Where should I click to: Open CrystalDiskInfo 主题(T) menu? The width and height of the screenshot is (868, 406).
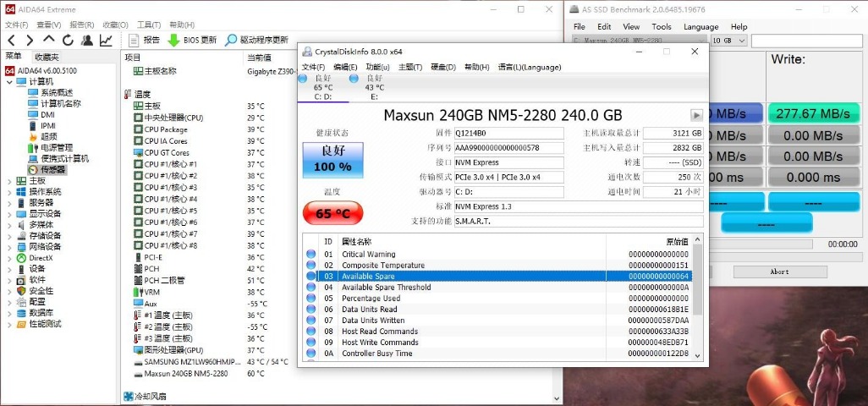click(410, 67)
